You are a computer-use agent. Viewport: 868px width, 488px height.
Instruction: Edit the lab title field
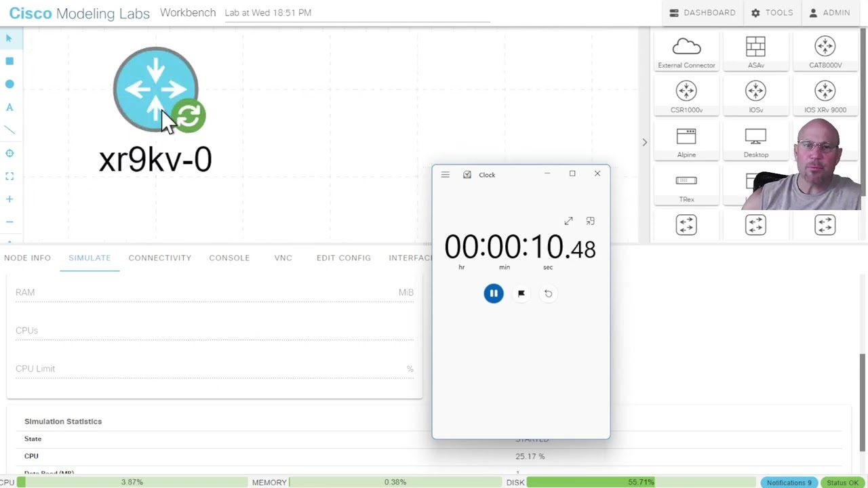pyautogui.click(x=357, y=13)
